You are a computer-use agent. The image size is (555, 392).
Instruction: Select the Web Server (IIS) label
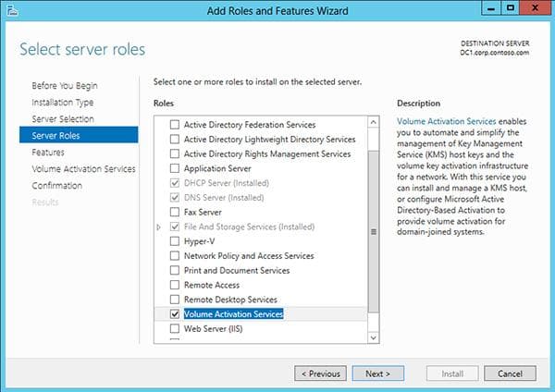(x=213, y=329)
